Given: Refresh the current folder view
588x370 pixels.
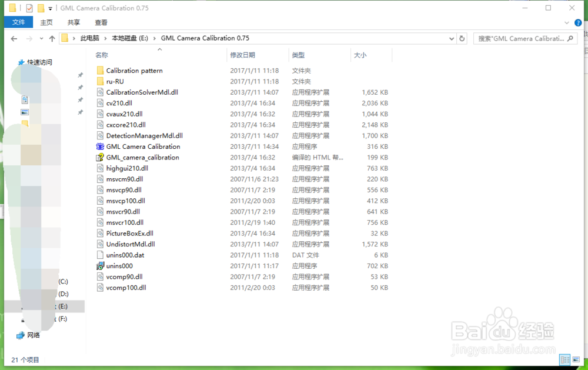Looking at the screenshot, I should click(462, 38).
